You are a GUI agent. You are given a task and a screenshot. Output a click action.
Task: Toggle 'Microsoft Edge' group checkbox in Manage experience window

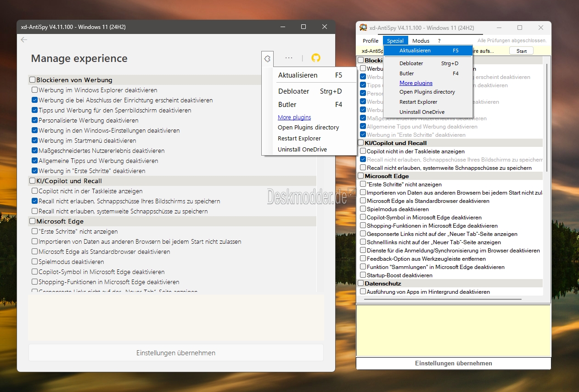pos(33,221)
